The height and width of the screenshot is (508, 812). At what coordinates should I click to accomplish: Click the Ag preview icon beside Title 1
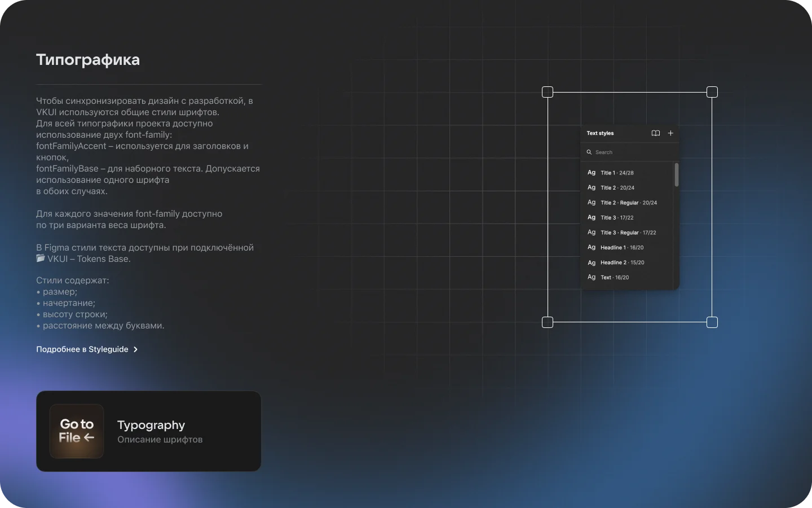(592, 173)
